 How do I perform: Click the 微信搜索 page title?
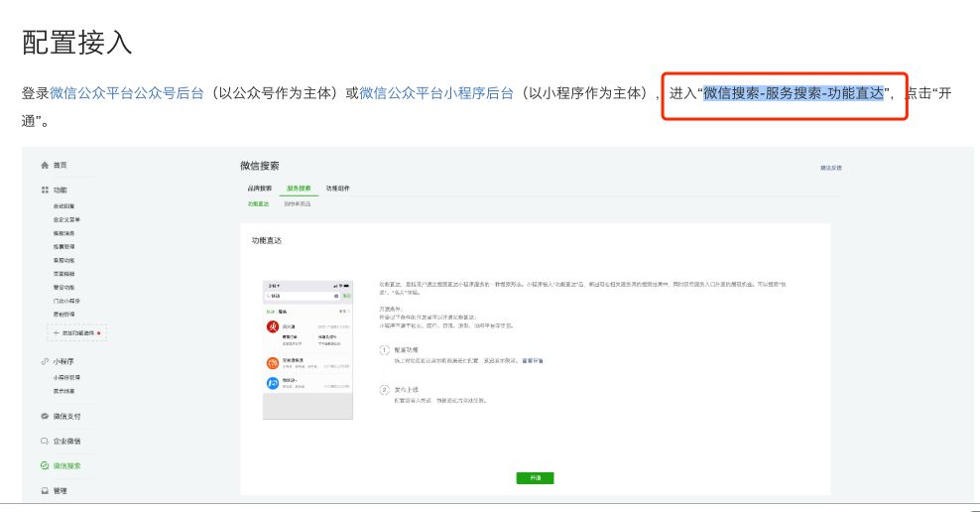pos(260,166)
